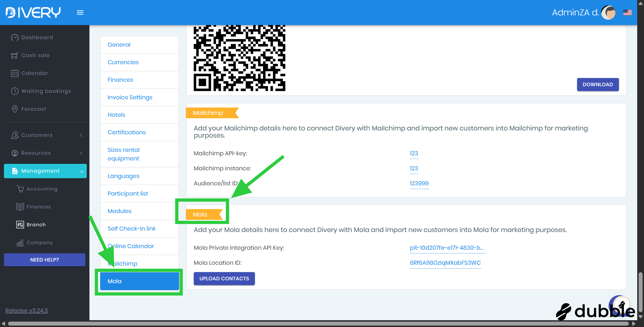Image resolution: width=644 pixels, height=327 pixels.
Task: Open the Release v3.24.3 link
Action: [26, 310]
